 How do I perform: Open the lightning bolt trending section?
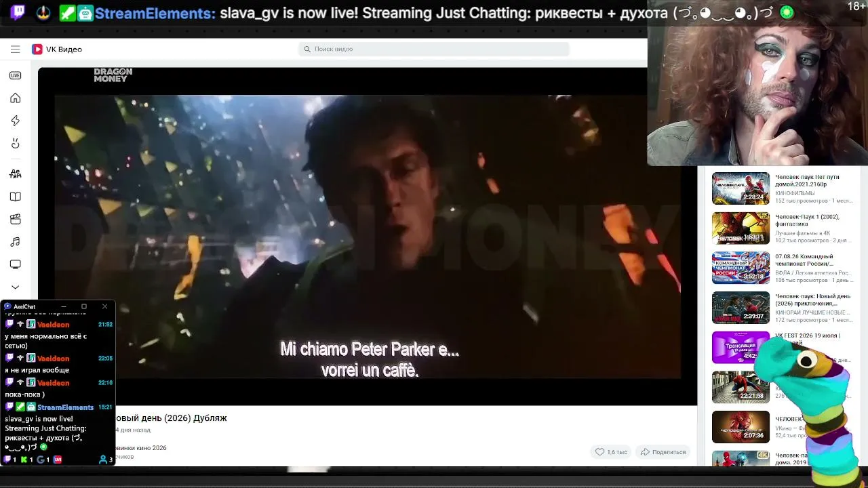pos(15,121)
